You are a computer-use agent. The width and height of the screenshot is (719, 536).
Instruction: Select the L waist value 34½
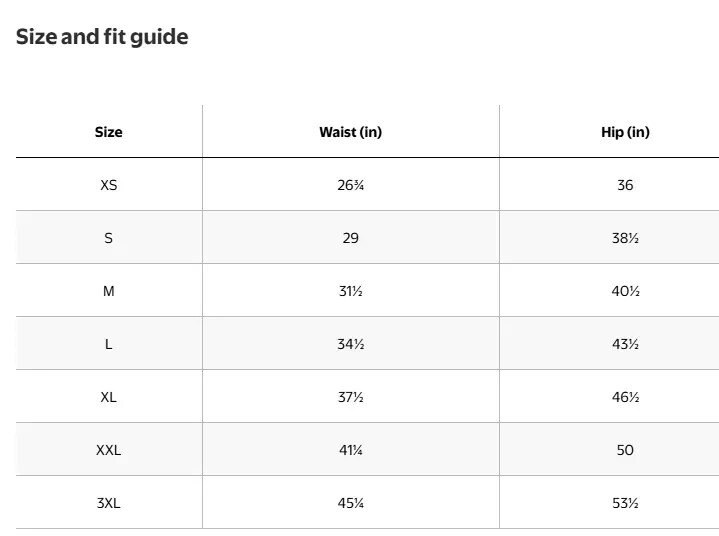pos(350,344)
